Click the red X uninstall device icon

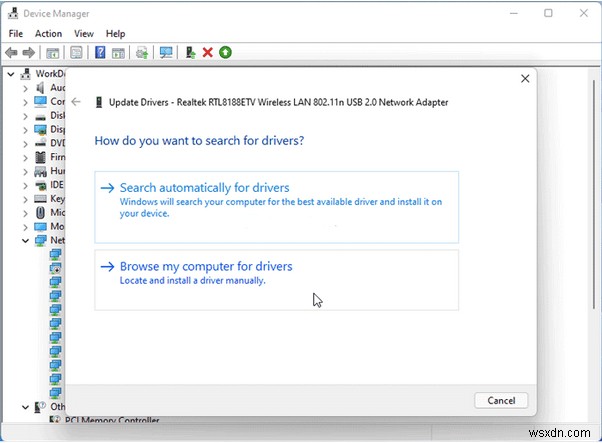[208, 52]
